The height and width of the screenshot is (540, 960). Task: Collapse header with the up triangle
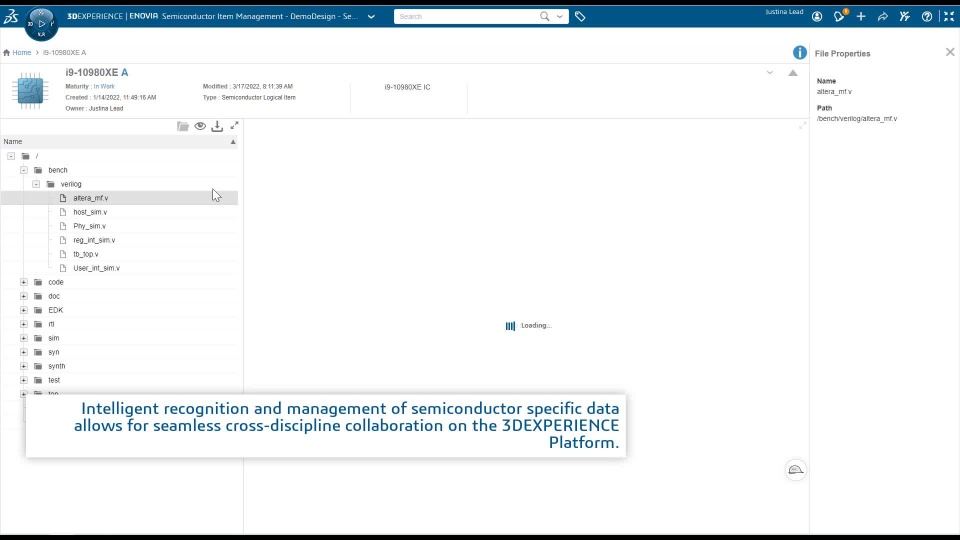793,73
